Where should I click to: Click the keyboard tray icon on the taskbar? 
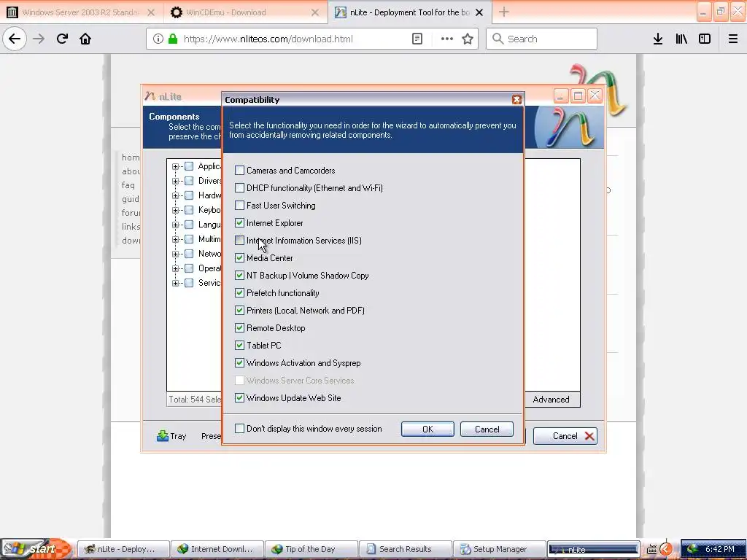[651, 549]
